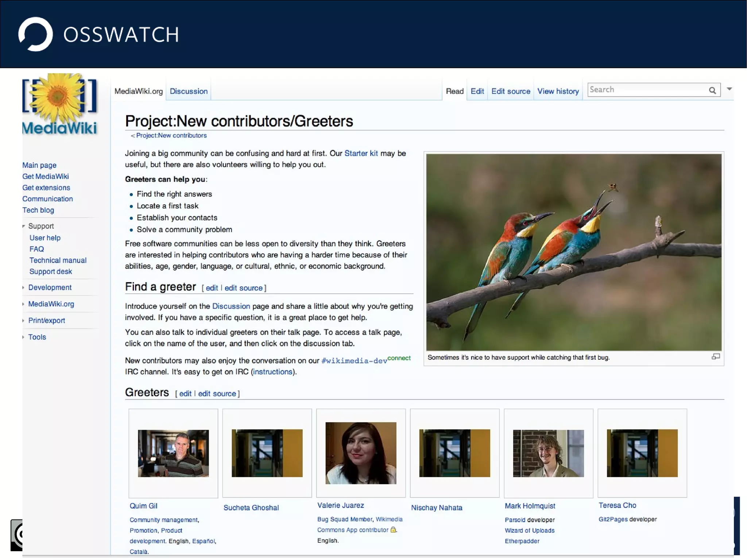
Task: Follow the Bug Squad Member link
Action: click(345, 520)
